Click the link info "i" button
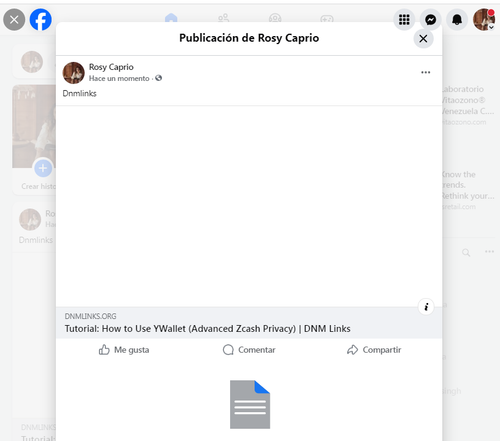Screen dimensions: 500x441 click(426, 307)
